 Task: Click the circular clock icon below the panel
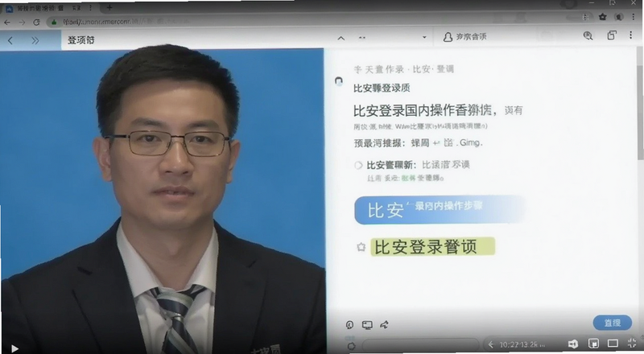[349, 325]
